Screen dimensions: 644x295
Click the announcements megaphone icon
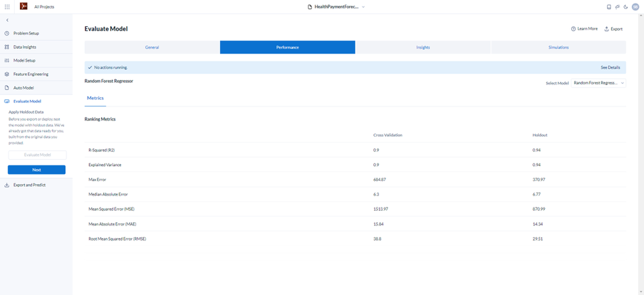(618, 7)
